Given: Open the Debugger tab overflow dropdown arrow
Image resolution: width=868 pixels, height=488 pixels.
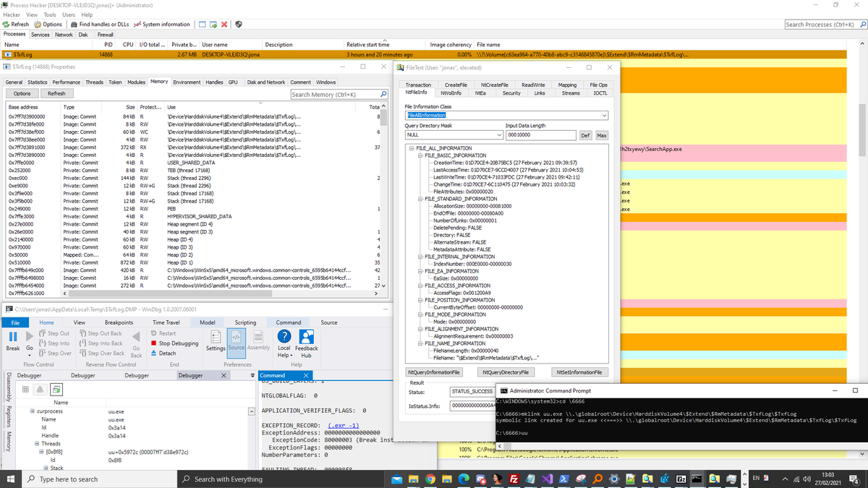Looking at the screenshot, I should click(252, 375).
